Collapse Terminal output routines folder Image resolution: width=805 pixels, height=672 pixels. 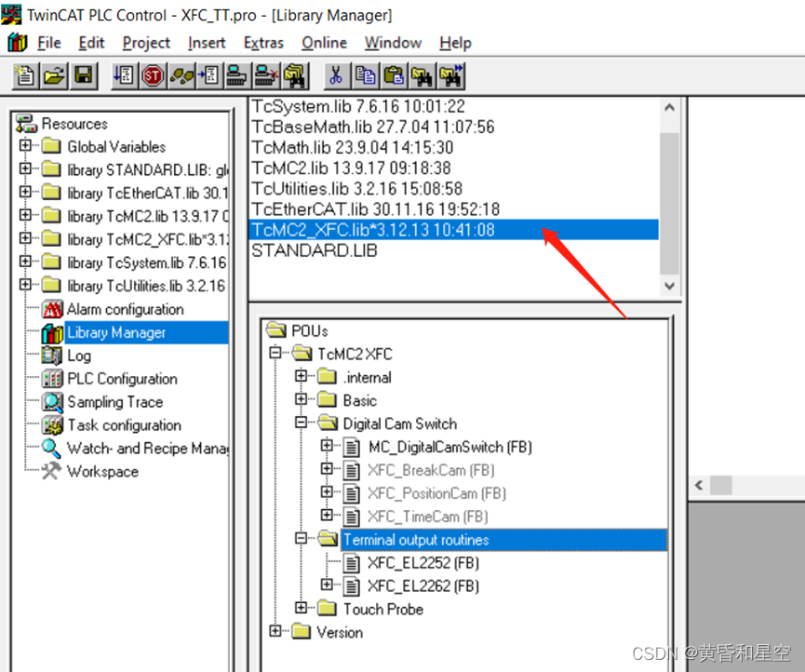coord(302,538)
